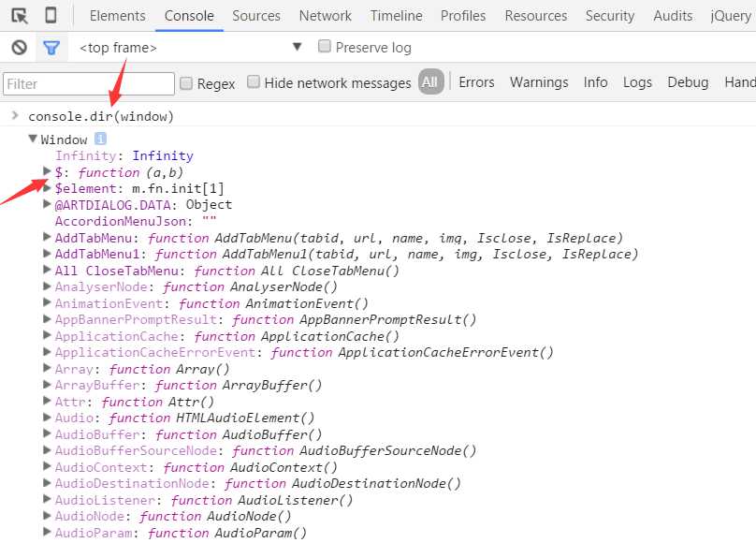Expand the Attr function entry
The height and width of the screenshot is (543, 756).
point(47,401)
